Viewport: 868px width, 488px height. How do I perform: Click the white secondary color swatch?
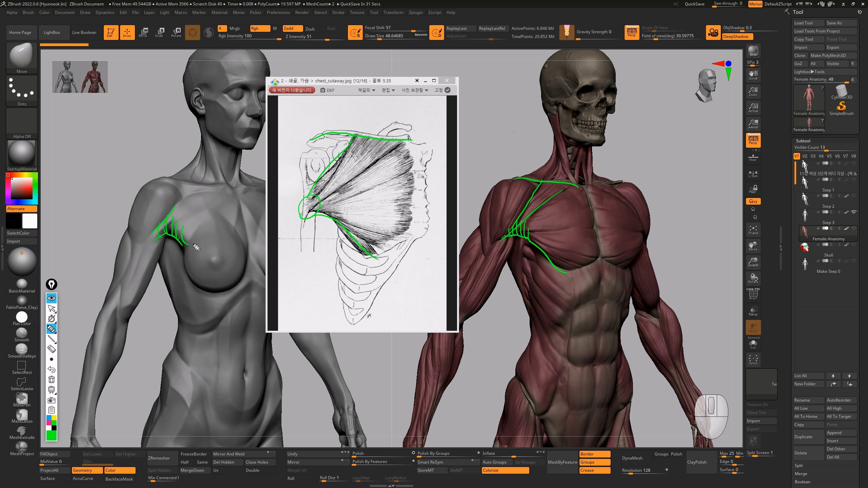tap(30, 221)
